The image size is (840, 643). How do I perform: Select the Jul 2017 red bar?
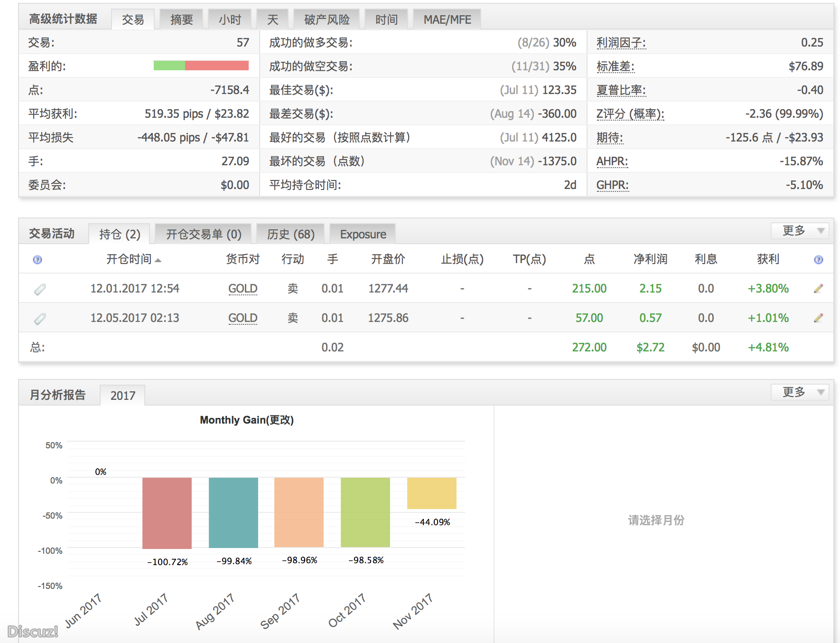[x=167, y=513]
